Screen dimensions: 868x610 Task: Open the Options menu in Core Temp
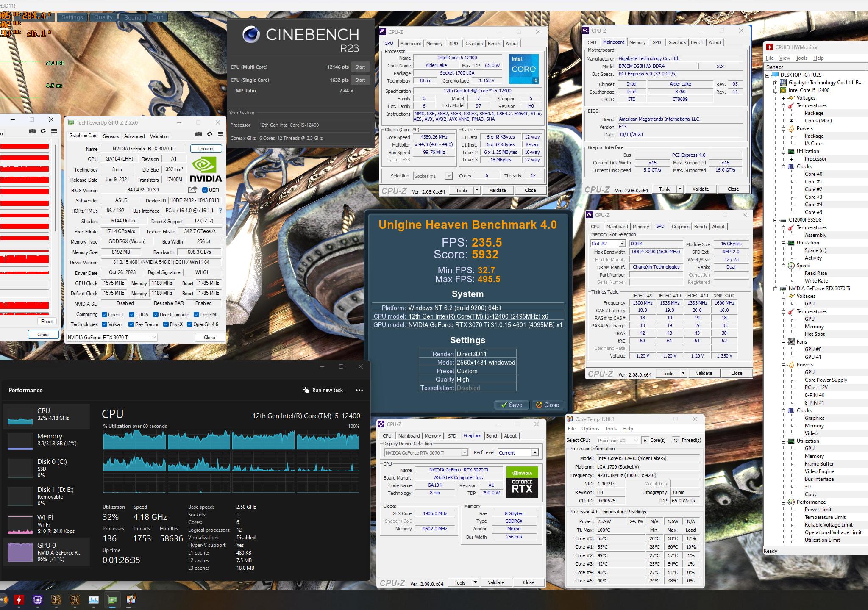pyautogui.click(x=590, y=429)
